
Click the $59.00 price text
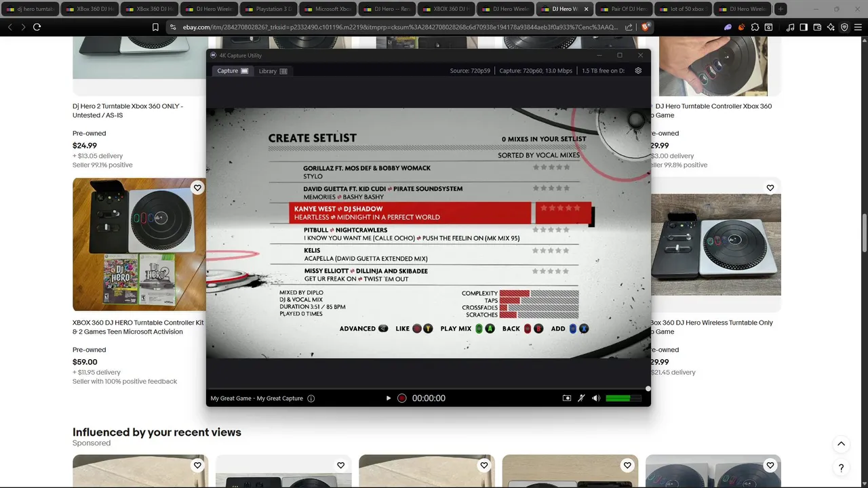(x=85, y=363)
